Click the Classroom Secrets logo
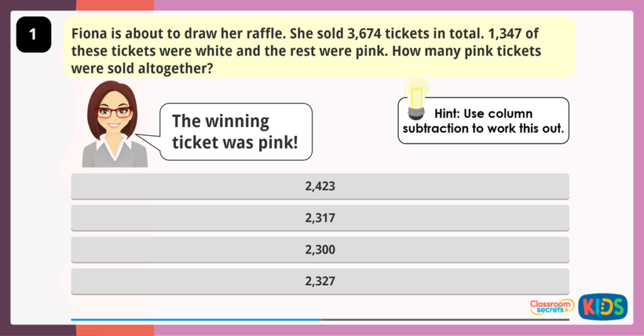Screen dimensions: 644x336 551,306
